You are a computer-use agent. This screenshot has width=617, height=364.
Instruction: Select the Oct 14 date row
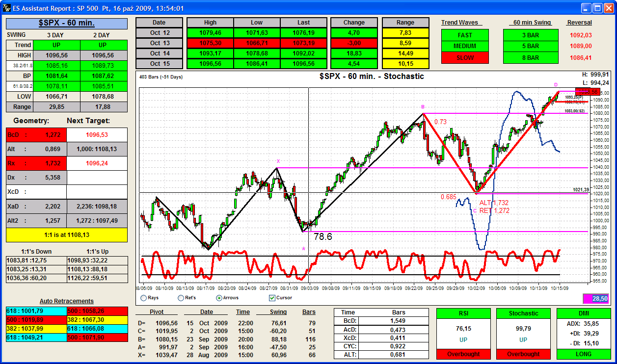[159, 53]
